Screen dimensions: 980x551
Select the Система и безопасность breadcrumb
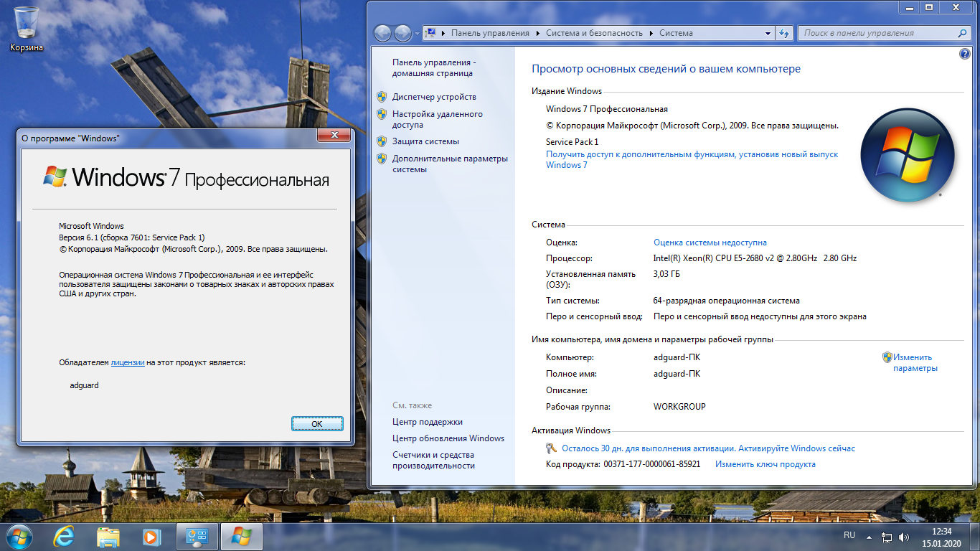pyautogui.click(x=595, y=33)
